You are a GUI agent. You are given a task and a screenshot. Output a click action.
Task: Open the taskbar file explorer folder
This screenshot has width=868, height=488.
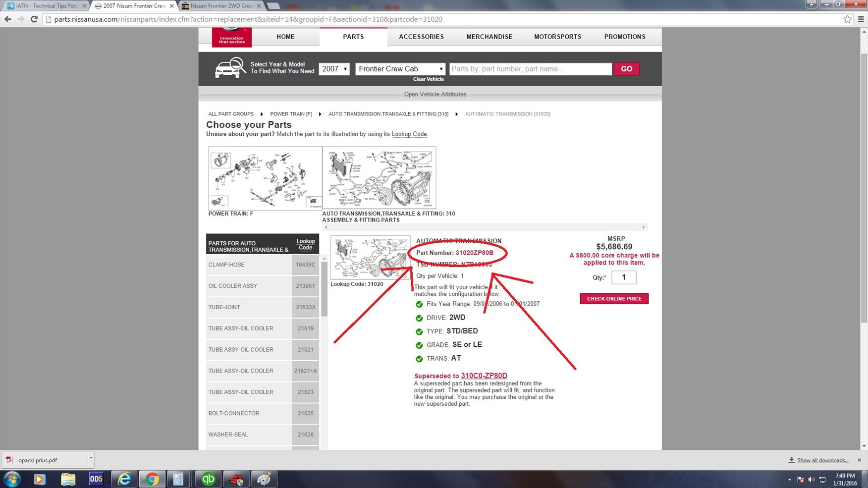[68, 479]
